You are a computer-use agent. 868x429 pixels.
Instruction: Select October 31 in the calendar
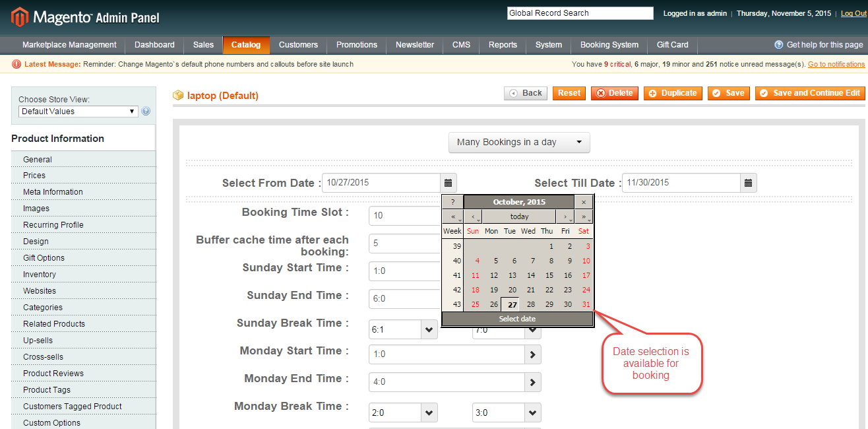[584, 304]
